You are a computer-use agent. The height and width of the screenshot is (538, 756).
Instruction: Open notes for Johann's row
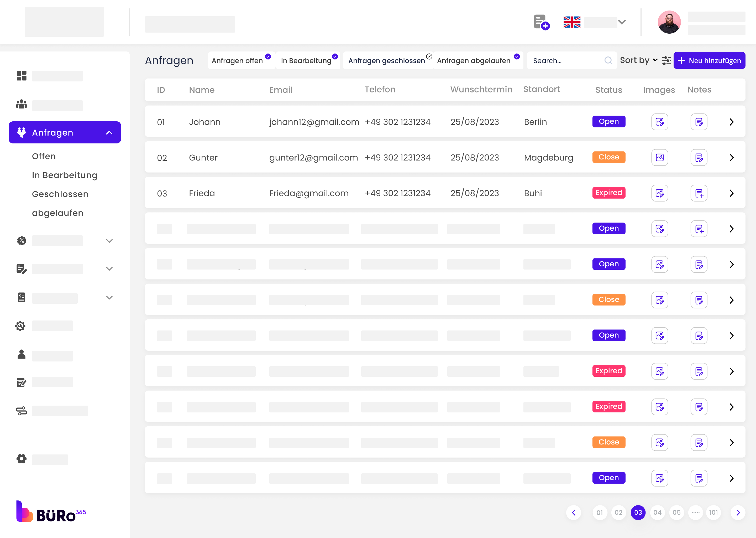[699, 122]
